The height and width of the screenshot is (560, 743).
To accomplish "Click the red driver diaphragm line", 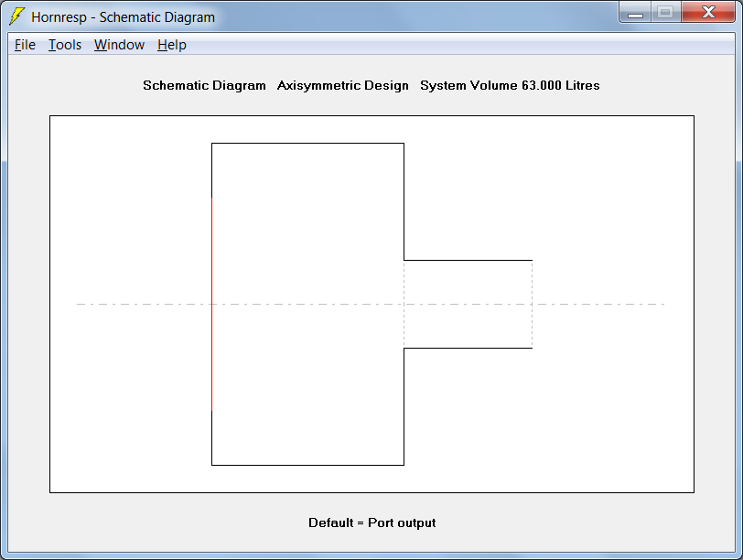I will pyautogui.click(x=211, y=304).
